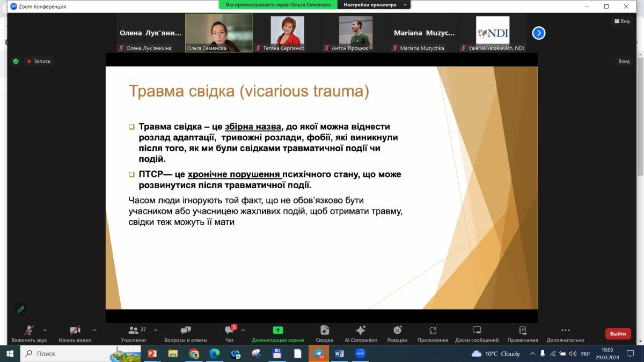Switch the УКР input language
The width and height of the screenshot is (644, 362).
pos(586,354)
